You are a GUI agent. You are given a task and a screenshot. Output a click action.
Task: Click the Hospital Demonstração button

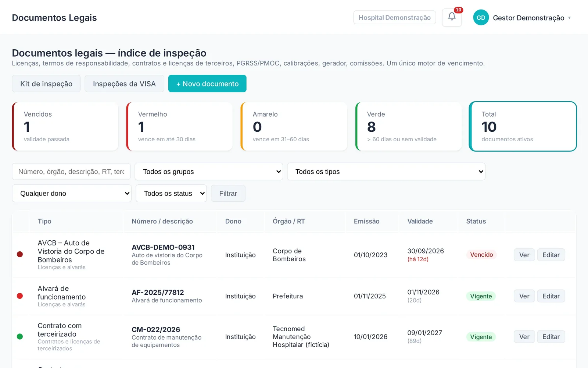(395, 17)
